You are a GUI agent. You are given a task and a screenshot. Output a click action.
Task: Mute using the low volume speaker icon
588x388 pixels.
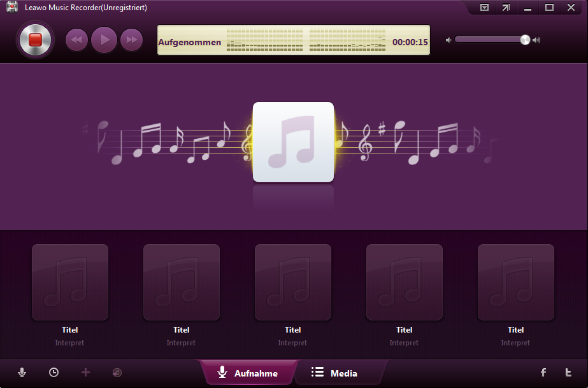pos(448,40)
